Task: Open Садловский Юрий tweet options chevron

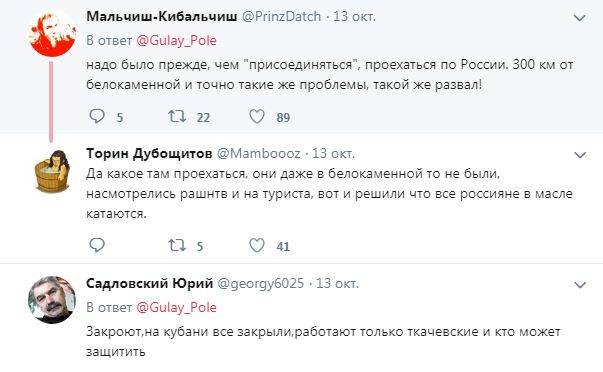Action: pyautogui.click(x=580, y=285)
